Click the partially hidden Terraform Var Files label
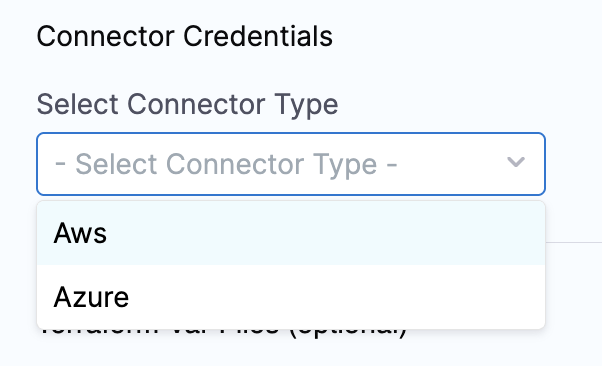Screen dimensions: 602x366 (223, 334)
